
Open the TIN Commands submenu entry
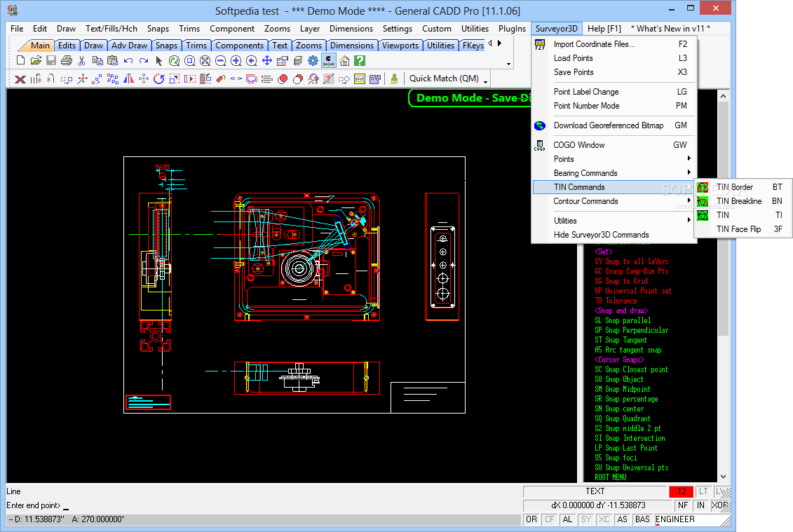pos(614,187)
